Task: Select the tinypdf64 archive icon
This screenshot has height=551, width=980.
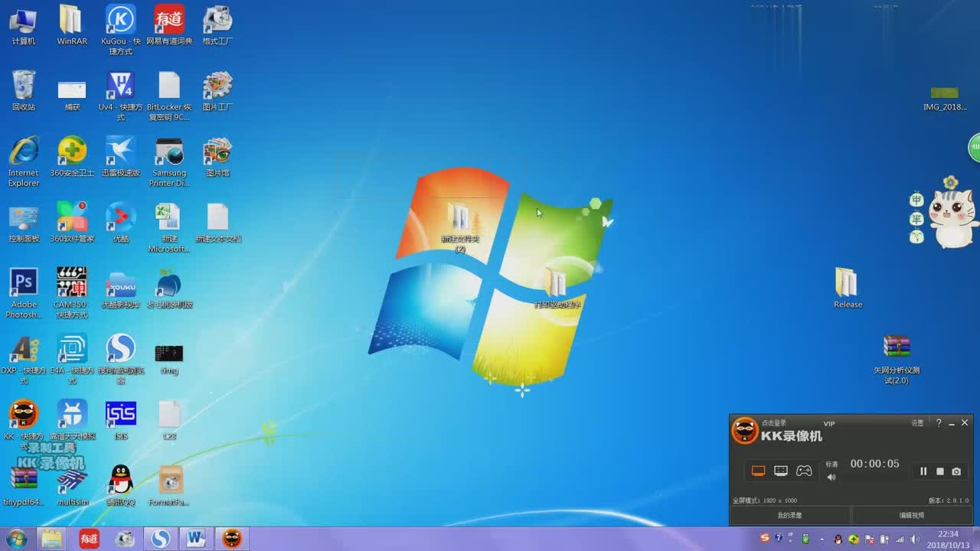Action: coord(24,486)
